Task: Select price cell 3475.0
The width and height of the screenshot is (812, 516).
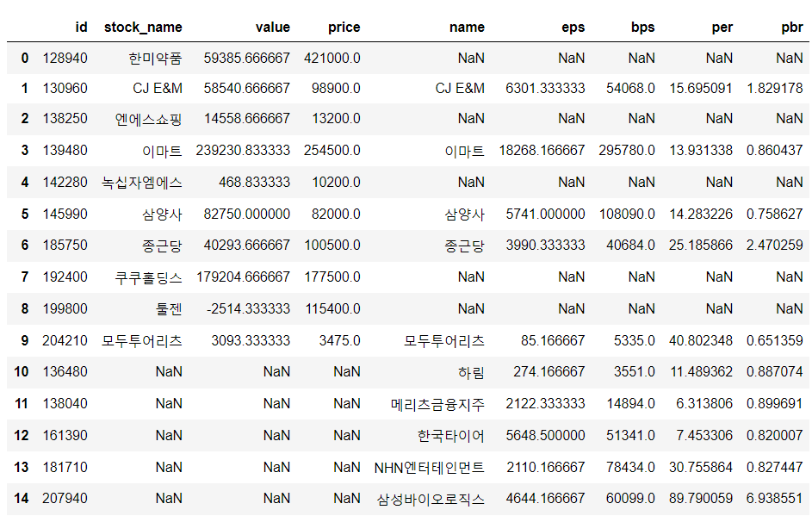Action: [340, 341]
